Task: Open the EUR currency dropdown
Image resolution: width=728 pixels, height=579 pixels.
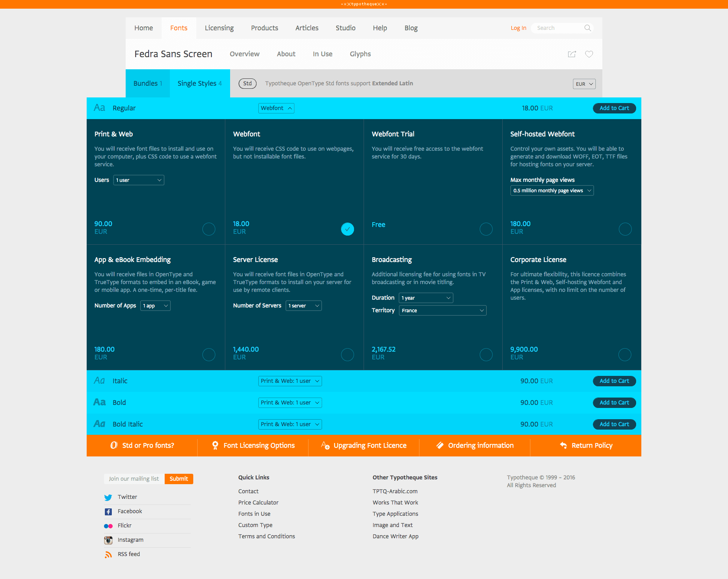Action: [x=584, y=84]
